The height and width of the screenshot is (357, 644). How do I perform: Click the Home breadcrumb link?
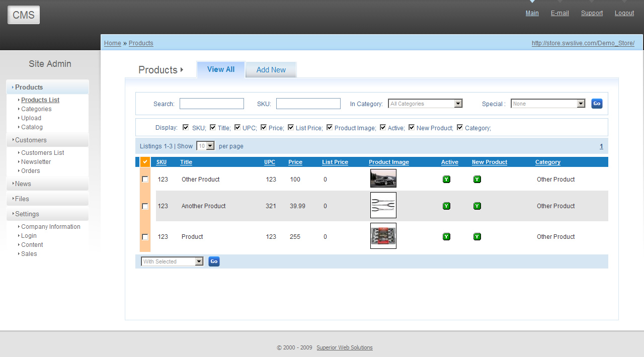point(113,43)
